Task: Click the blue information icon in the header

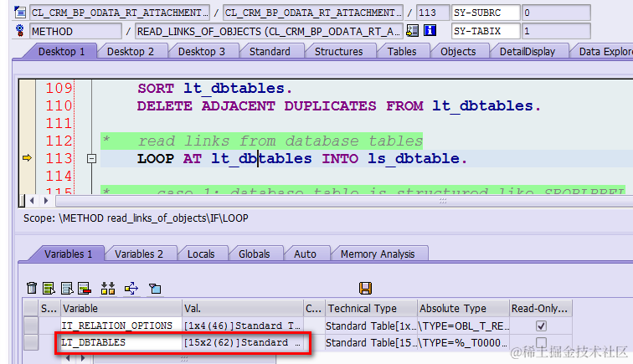Action: 430,31
